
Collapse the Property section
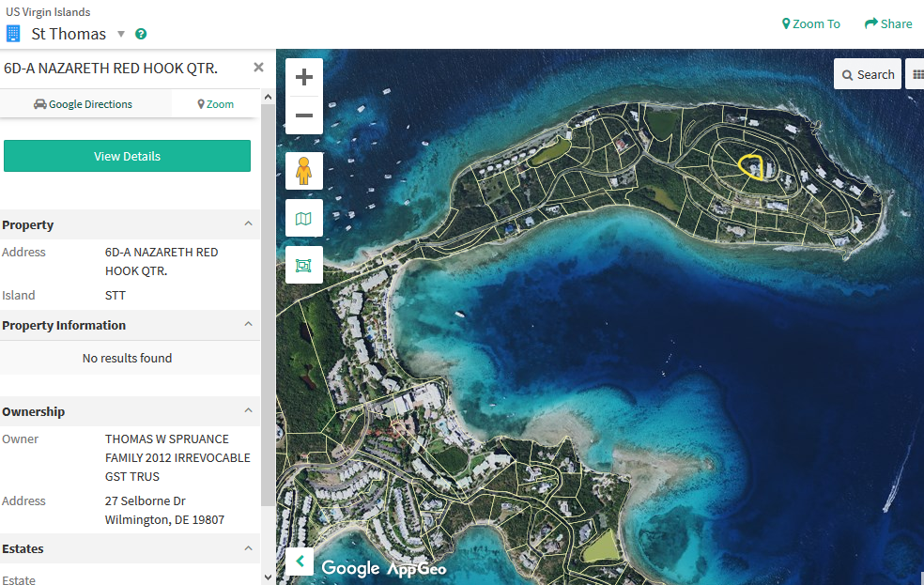(248, 223)
